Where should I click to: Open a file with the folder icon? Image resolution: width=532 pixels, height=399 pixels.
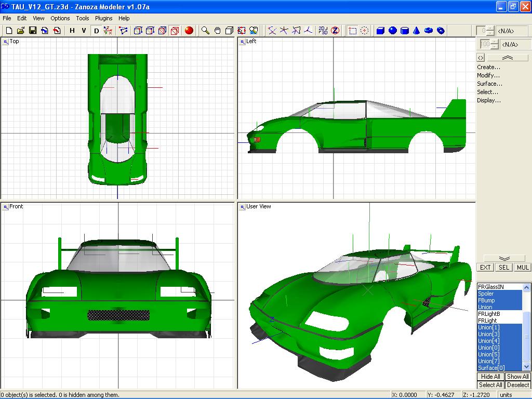click(x=21, y=31)
